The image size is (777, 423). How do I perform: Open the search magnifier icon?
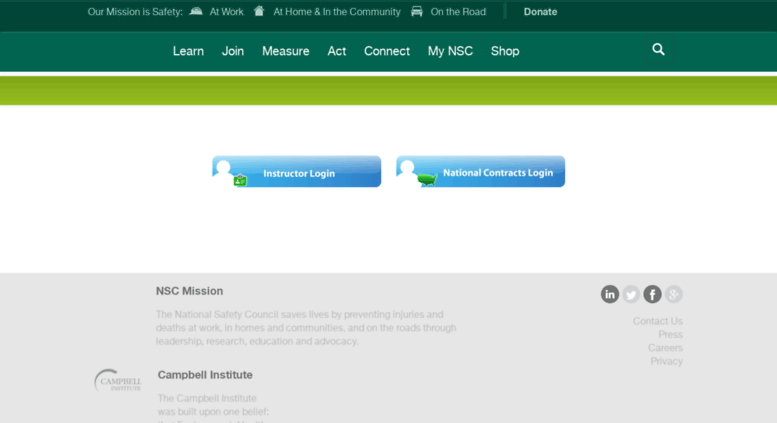[x=658, y=50]
